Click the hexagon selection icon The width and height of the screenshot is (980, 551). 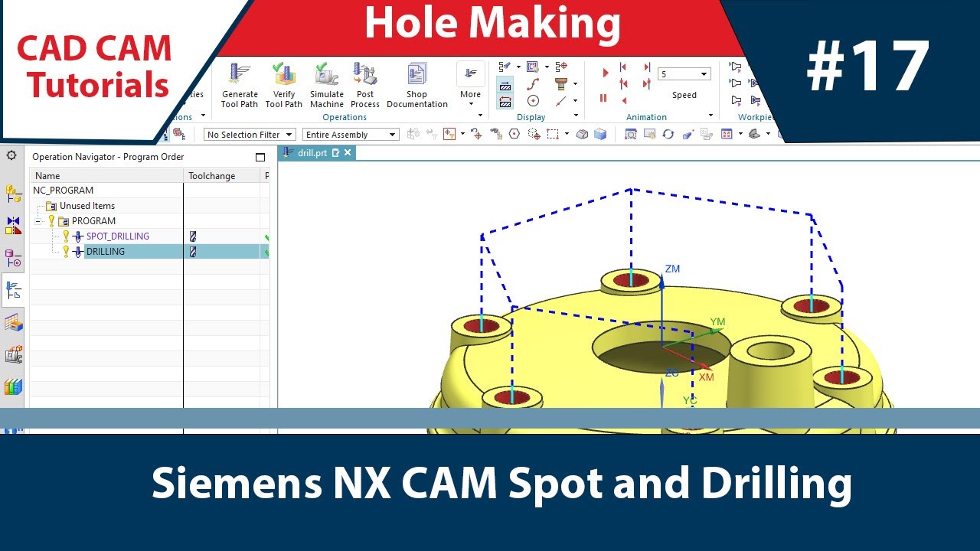pyautogui.click(x=514, y=135)
